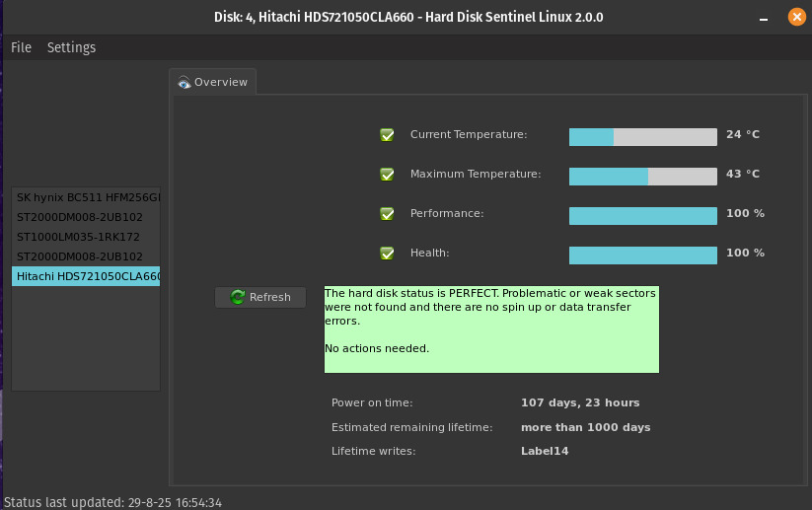Screen dimensions: 812x510
Task: Minimize the Hard Disk Sentinel window
Action: 766,17
